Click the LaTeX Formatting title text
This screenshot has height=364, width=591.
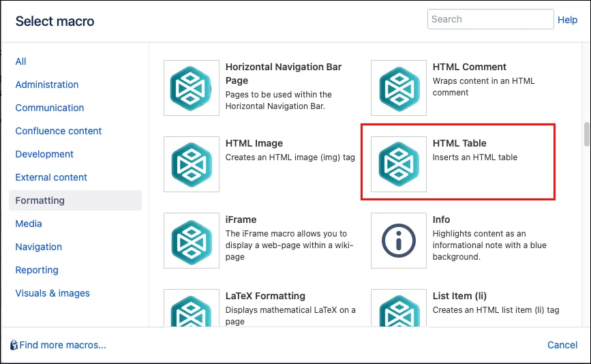click(x=265, y=296)
